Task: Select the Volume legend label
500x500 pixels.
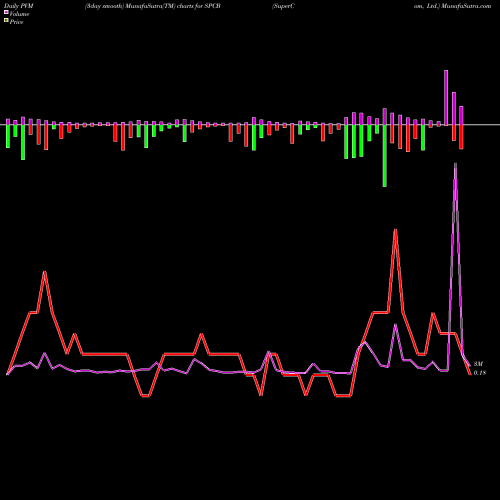Action: coord(19,14)
